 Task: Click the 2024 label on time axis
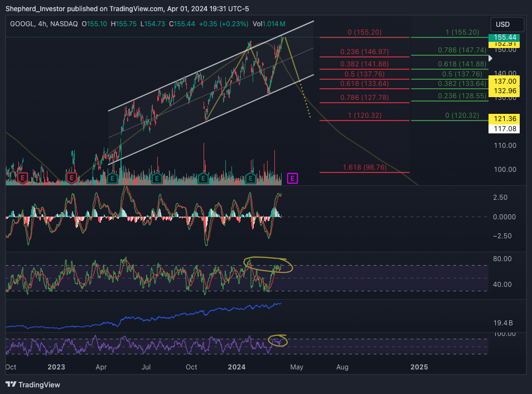pyautogui.click(x=237, y=367)
